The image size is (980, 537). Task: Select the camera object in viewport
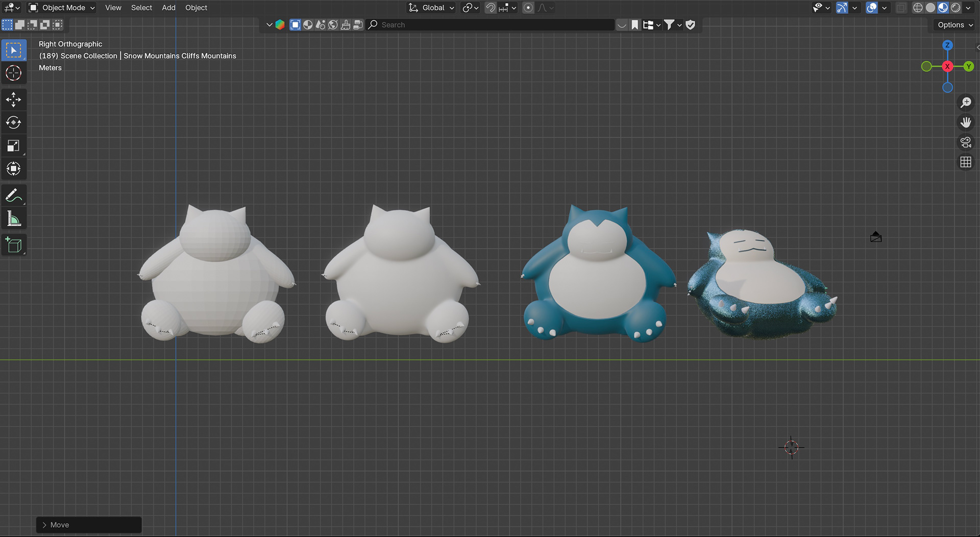876,237
